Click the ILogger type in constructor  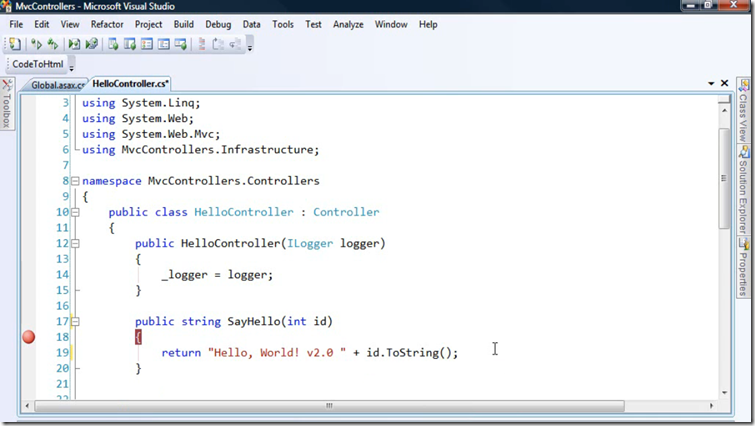[x=310, y=244]
